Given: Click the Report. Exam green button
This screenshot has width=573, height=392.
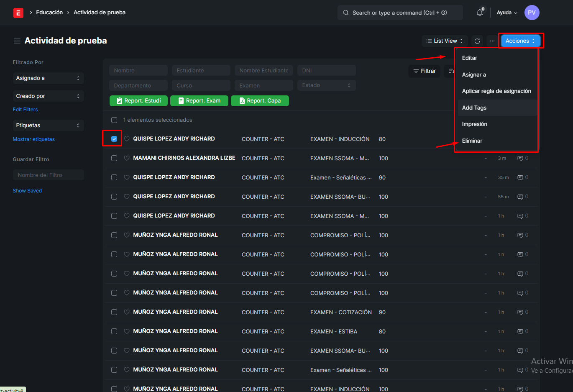Looking at the screenshot, I should pos(199,101).
